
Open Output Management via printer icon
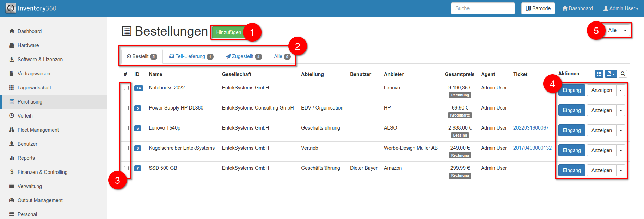pyautogui.click(x=12, y=200)
